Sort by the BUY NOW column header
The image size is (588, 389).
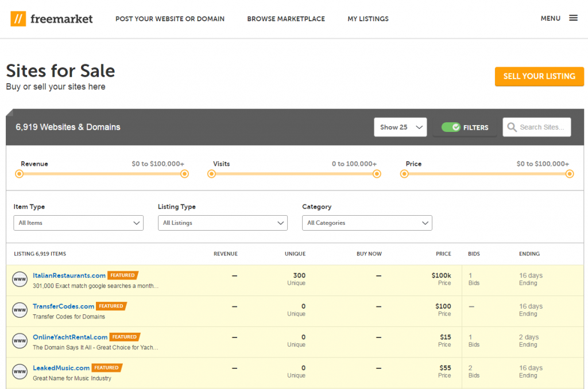pos(369,254)
